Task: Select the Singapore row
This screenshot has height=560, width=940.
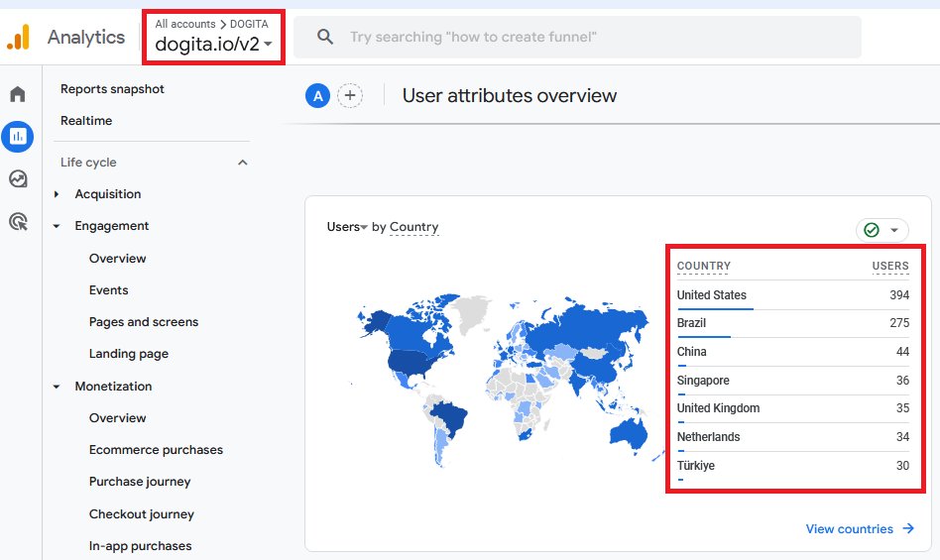Action: pos(793,381)
